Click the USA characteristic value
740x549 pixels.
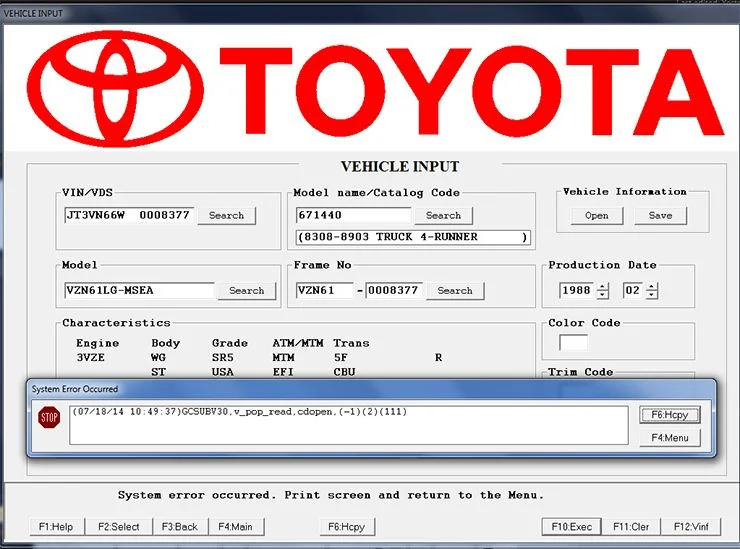coord(223,372)
